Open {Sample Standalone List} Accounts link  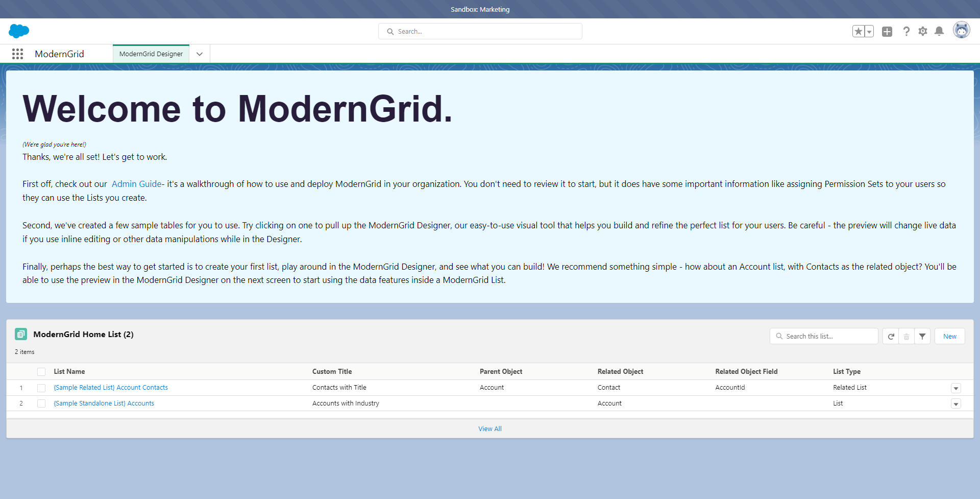(x=104, y=403)
